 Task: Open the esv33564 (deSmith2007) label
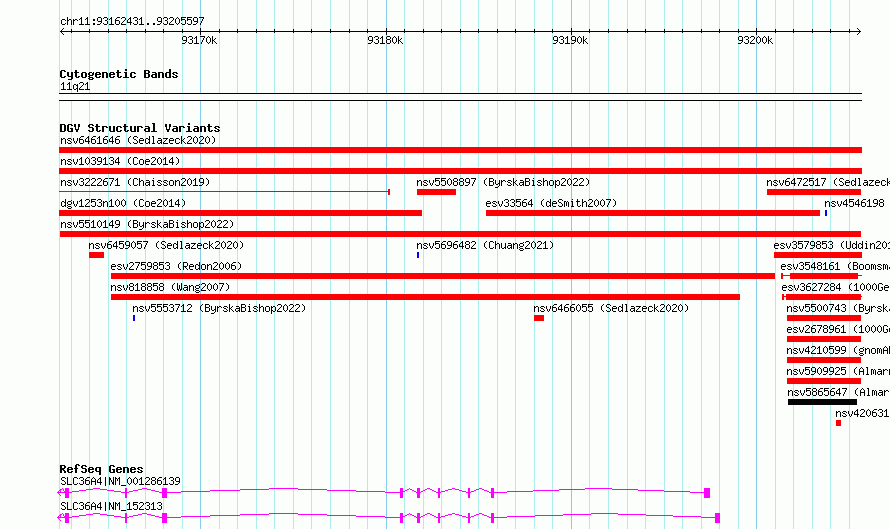point(551,203)
